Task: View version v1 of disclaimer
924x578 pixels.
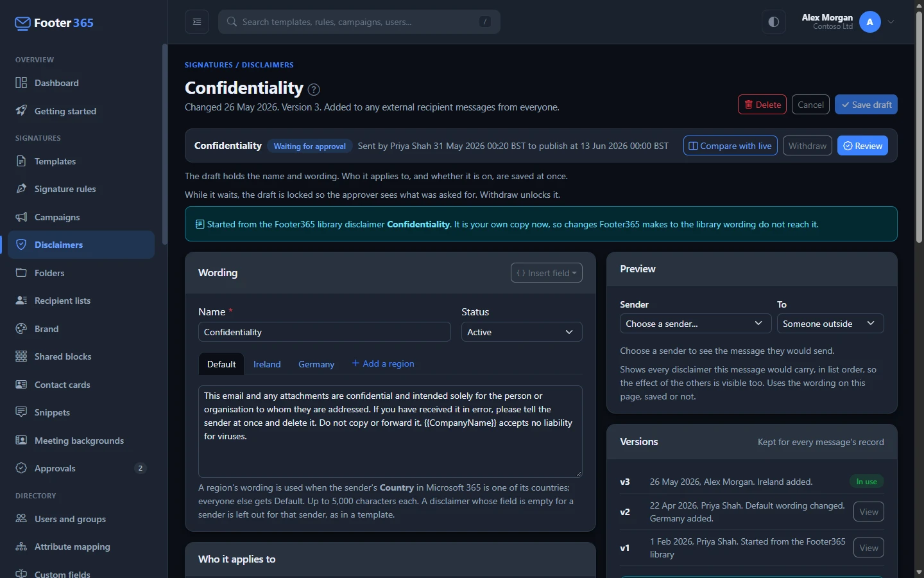Action: pos(869,548)
